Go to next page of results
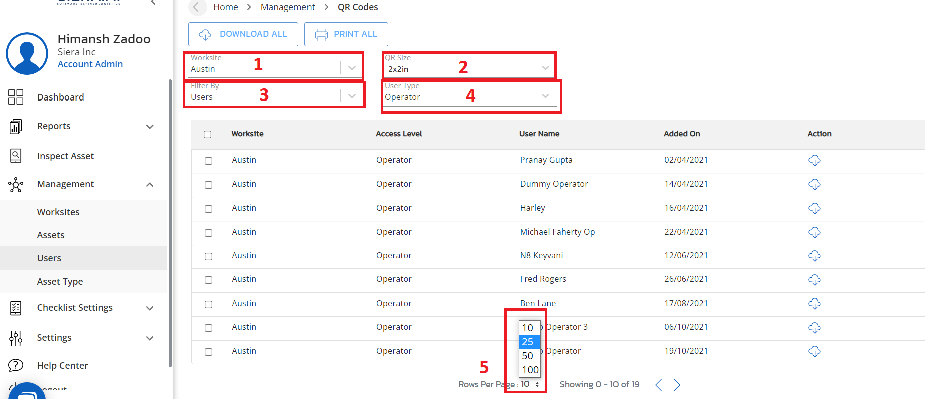 (x=677, y=385)
